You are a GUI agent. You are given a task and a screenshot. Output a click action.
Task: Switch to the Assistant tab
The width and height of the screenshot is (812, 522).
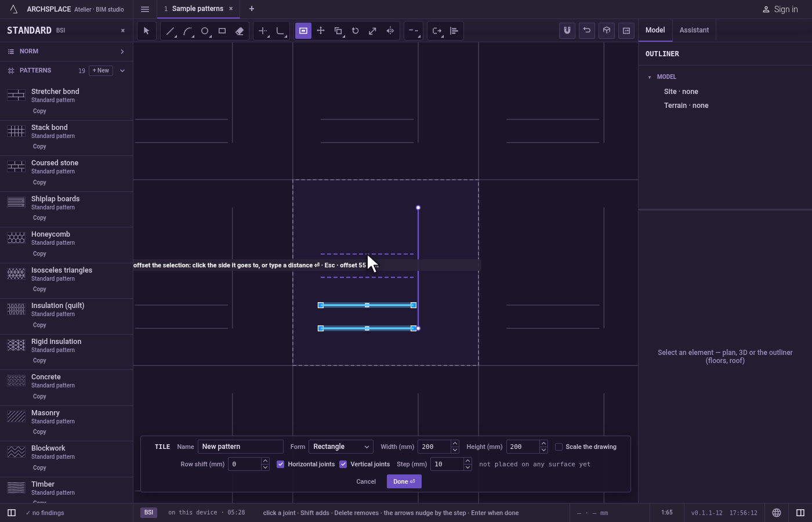694,30
